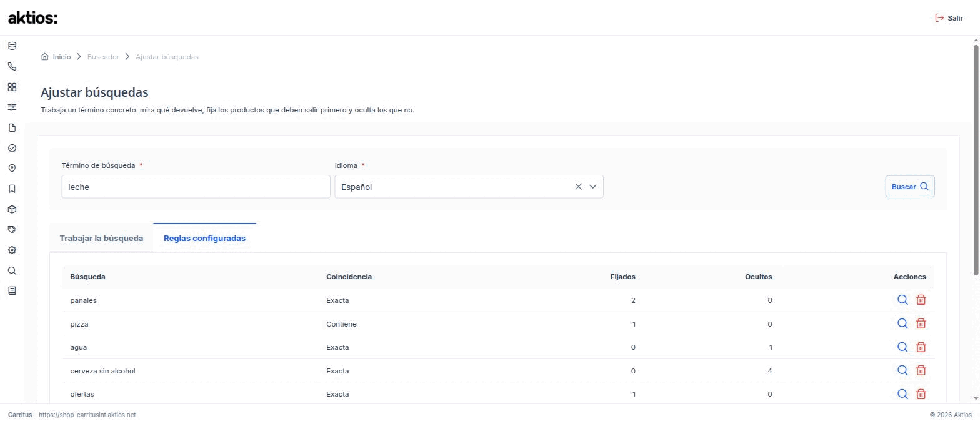Image resolution: width=980 pixels, height=424 pixels.
Task: Go to Inicio in breadcrumb
Action: coord(56,57)
